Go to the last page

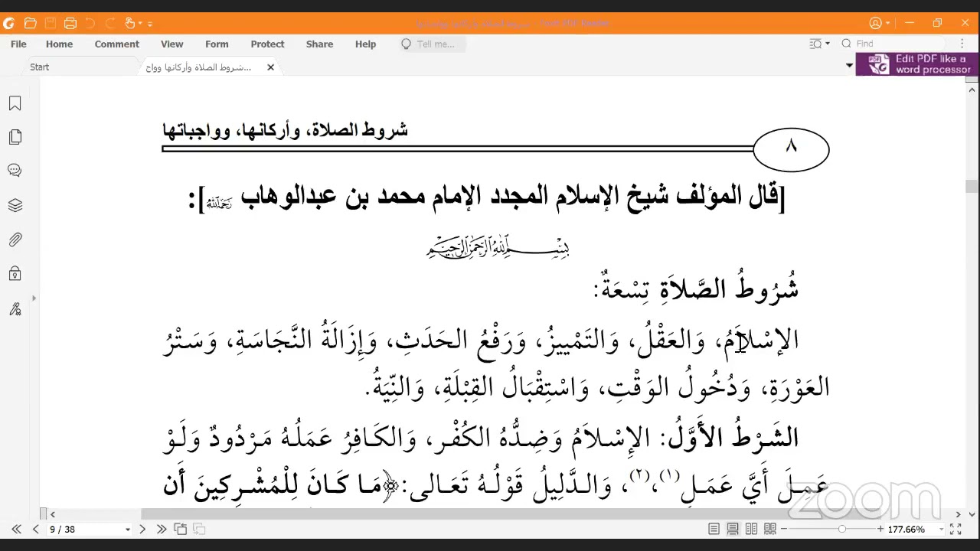click(x=162, y=529)
